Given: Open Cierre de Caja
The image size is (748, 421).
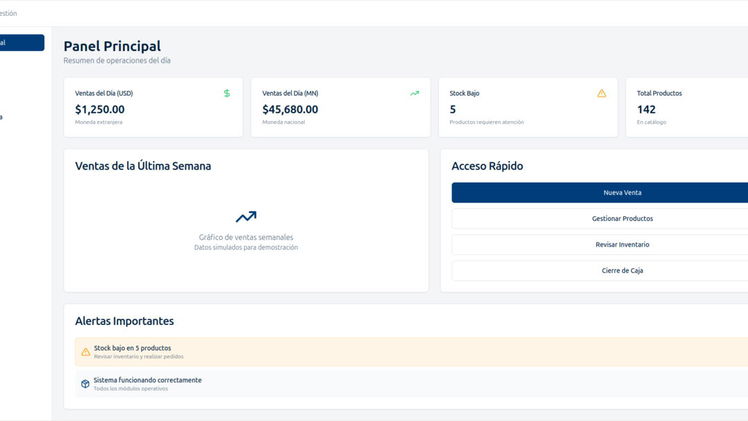Looking at the screenshot, I should (600, 270).
